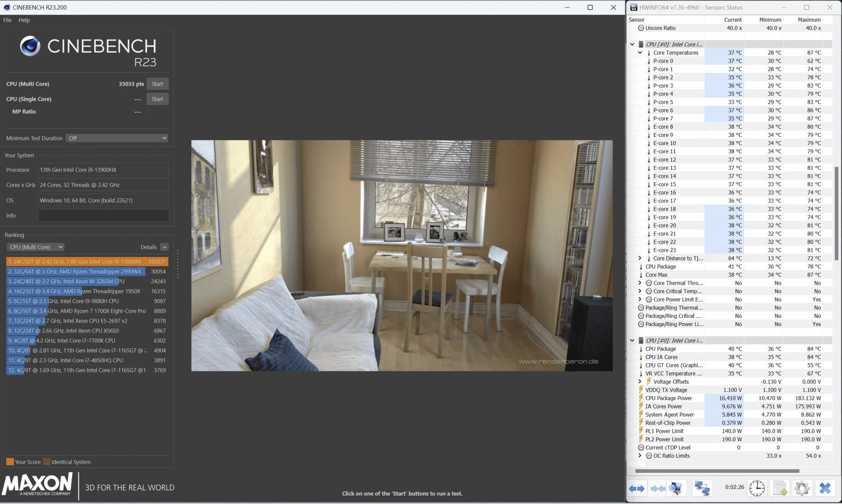Viewport: 842px width, 504px height.
Task: Select the Xeon CPU X5650 ranking entry
Action: pos(87,331)
